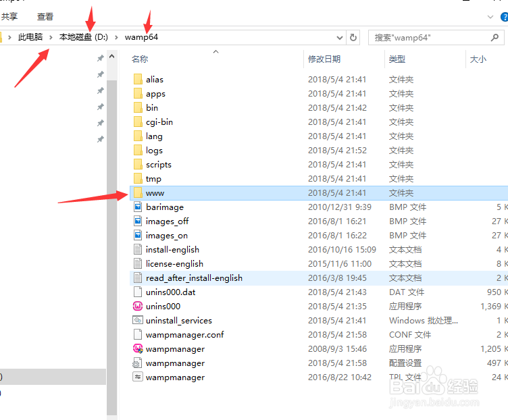Select the wampmanager application icon
The image size is (508, 420).
tap(138, 348)
